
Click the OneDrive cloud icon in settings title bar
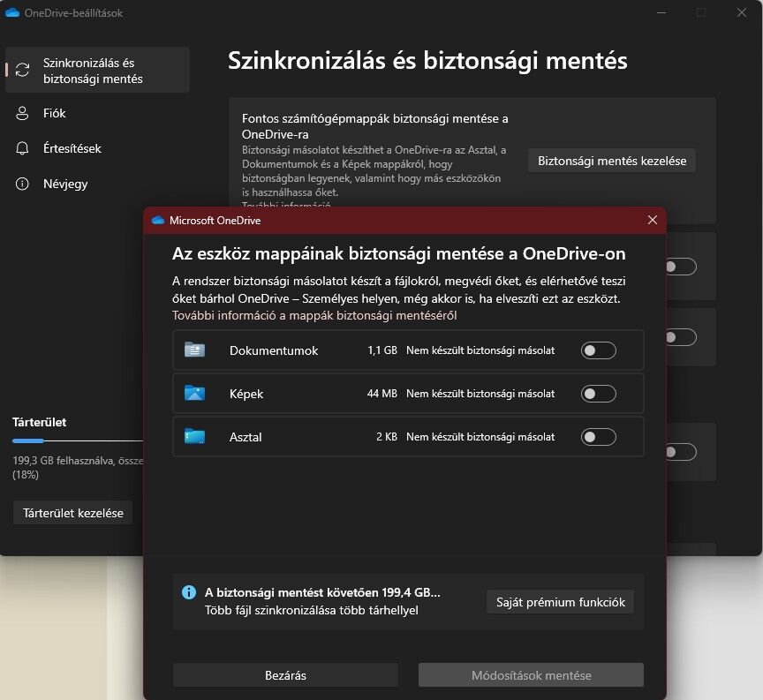[12, 13]
